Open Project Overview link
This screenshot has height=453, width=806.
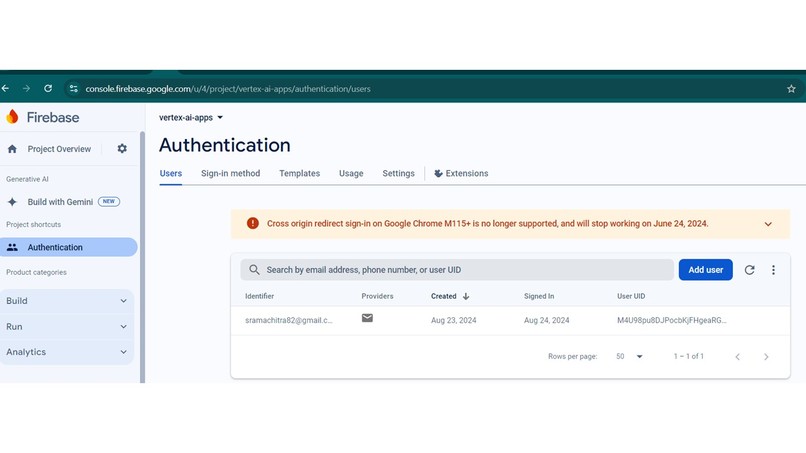coord(59,149)
